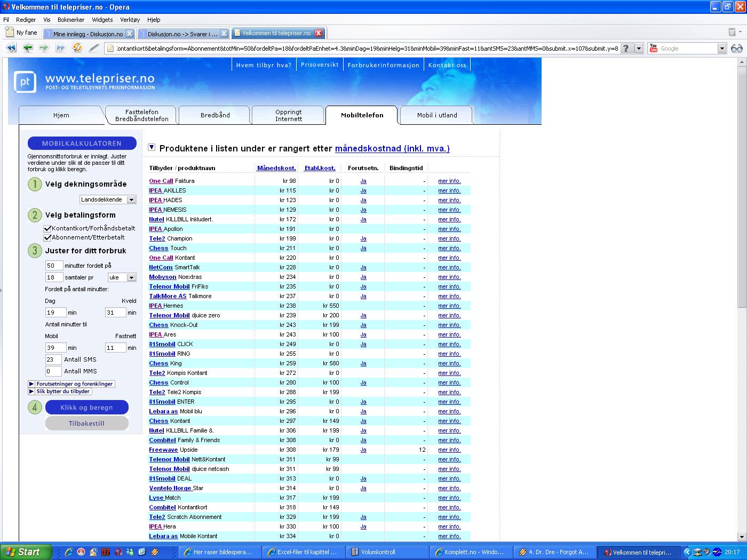Open the Landsdekkende coverage dropdown
The height and width of the screenshot is (560, 747).
tap(108, 199)
